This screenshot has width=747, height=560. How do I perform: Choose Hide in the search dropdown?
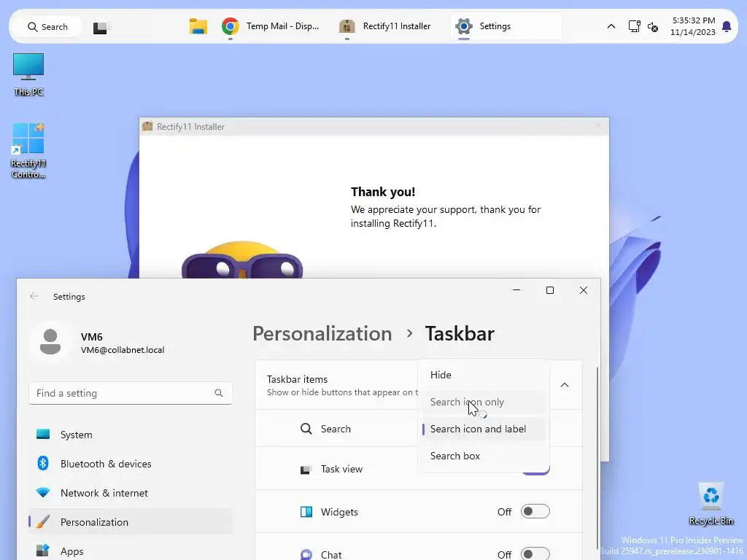click(484, 376)
